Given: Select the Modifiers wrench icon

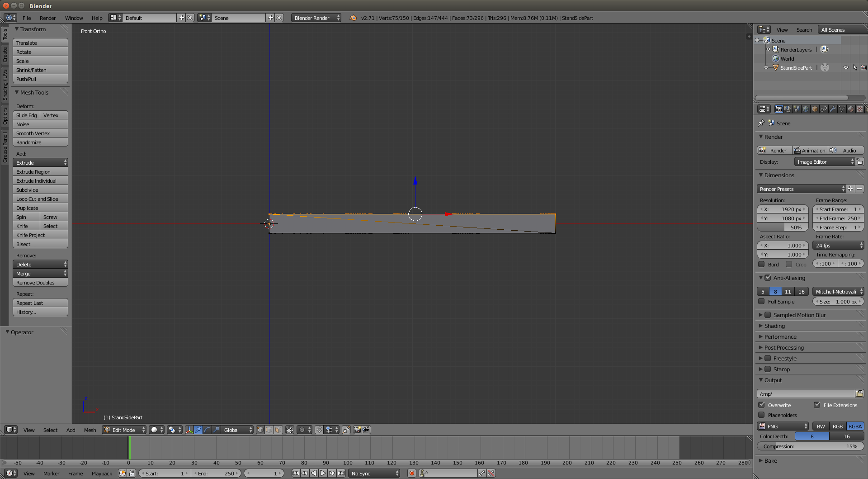Looking at the screenshot, I should pyautogui.click(x=833, y=109).
